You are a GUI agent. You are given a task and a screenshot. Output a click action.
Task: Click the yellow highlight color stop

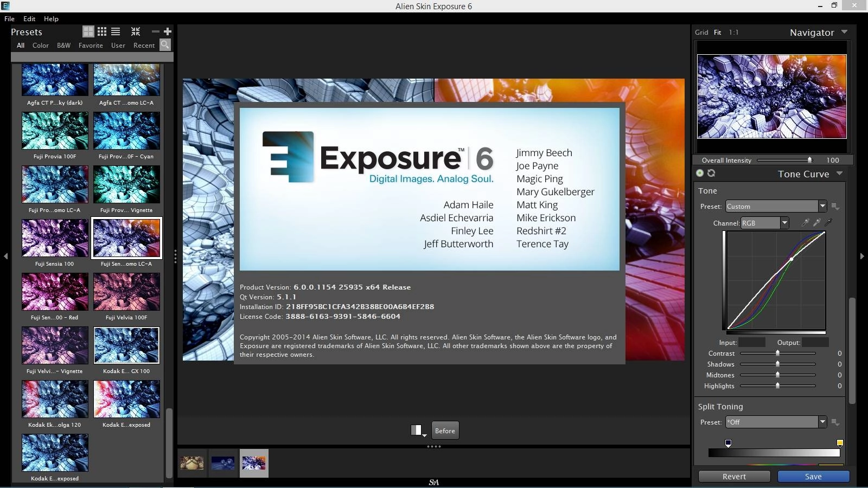[840, 443]
